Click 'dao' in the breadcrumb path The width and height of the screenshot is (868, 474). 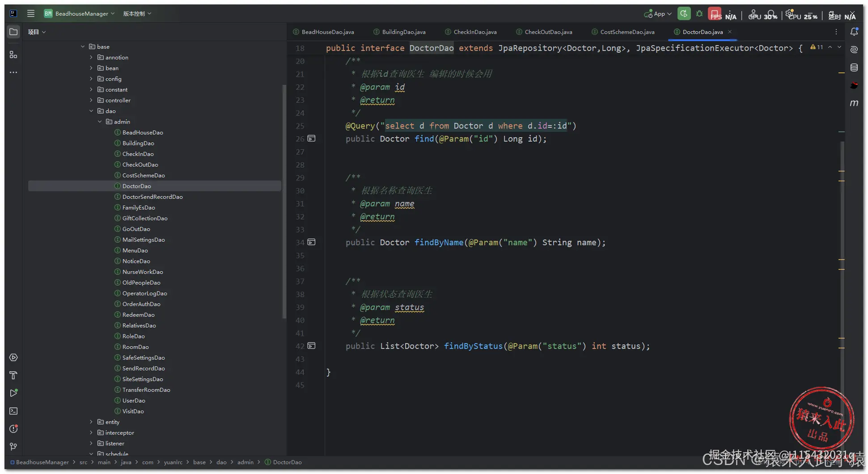click(221, 462)
